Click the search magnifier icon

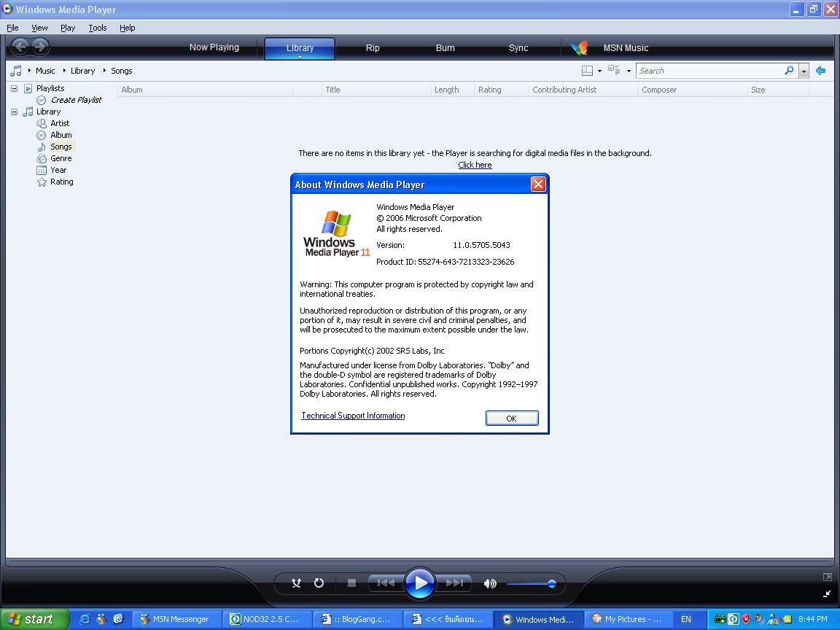[x=788, y=70]
